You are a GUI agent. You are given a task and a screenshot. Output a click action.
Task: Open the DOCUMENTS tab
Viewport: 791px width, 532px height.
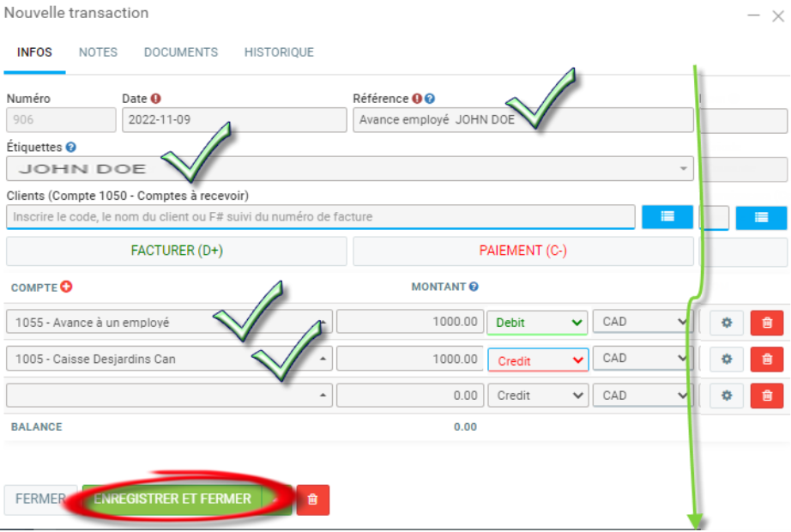pyautogui.click(x=181, y=52)
